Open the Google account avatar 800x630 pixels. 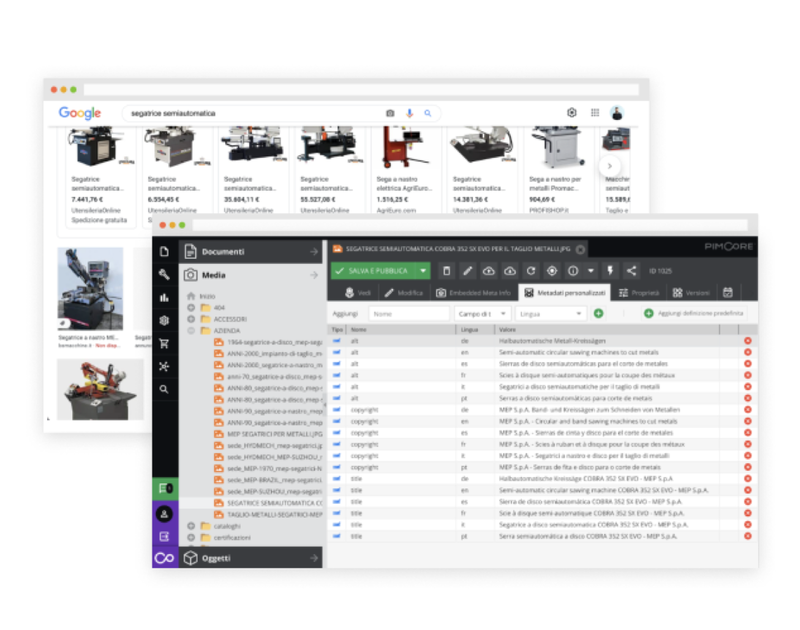click(x=617, y=113)
